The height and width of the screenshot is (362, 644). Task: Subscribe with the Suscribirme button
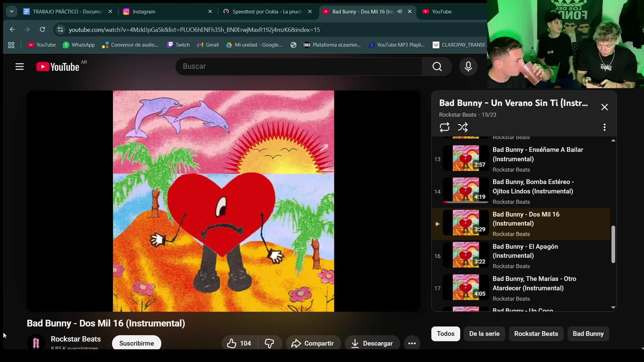click(137, 343)
